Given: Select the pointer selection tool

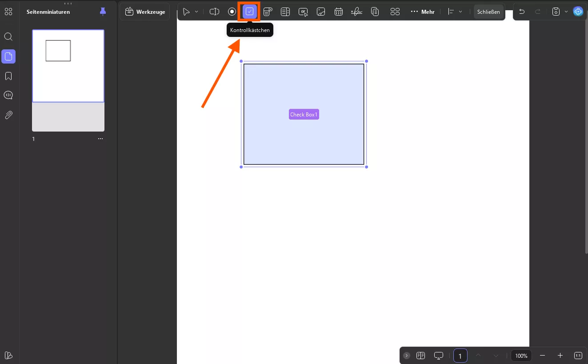Looking at the screenshot, I should coord(187,12).
